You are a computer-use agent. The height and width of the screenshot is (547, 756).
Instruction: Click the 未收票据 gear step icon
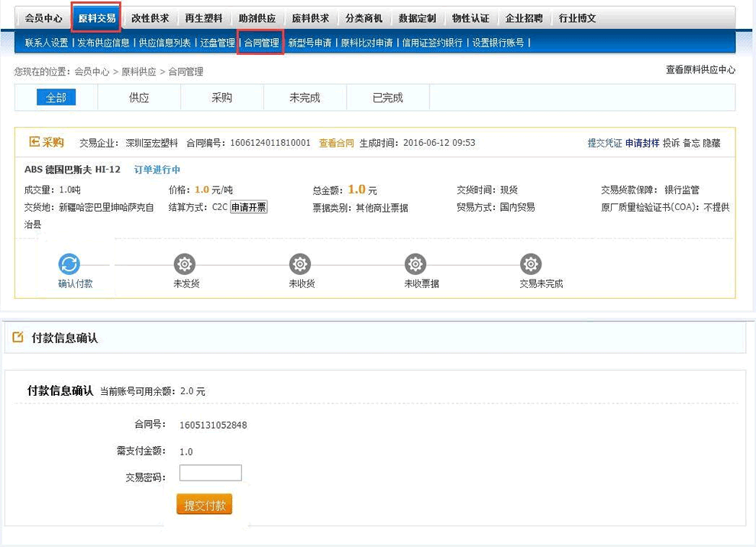click(415, 264)
